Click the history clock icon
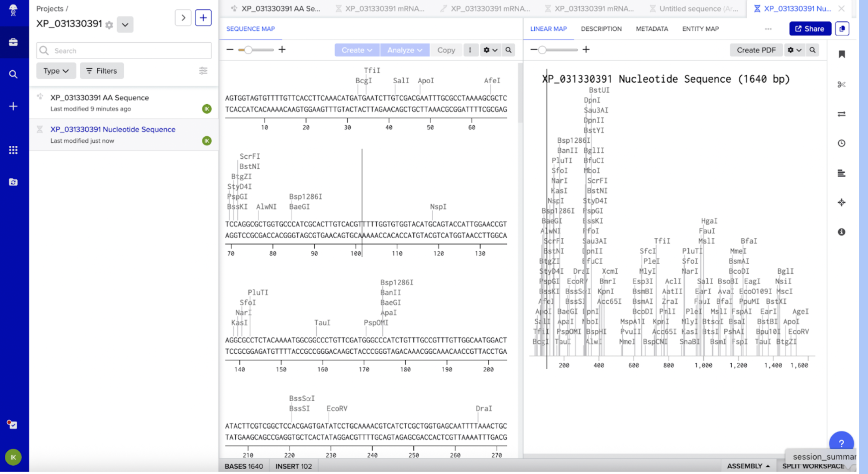 842,143
